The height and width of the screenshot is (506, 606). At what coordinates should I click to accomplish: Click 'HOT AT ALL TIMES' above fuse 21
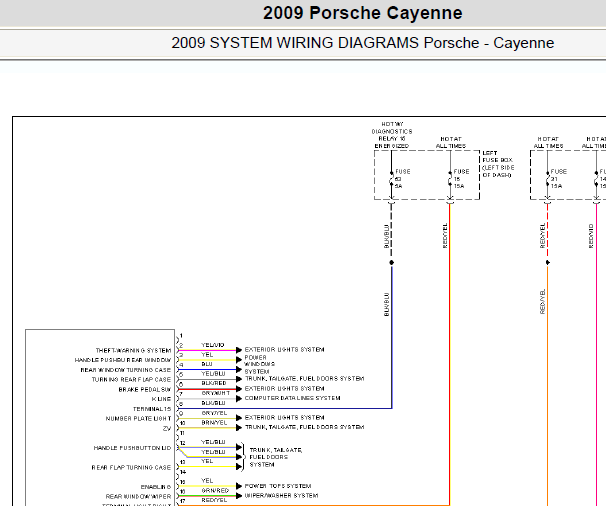coord(548,142)
